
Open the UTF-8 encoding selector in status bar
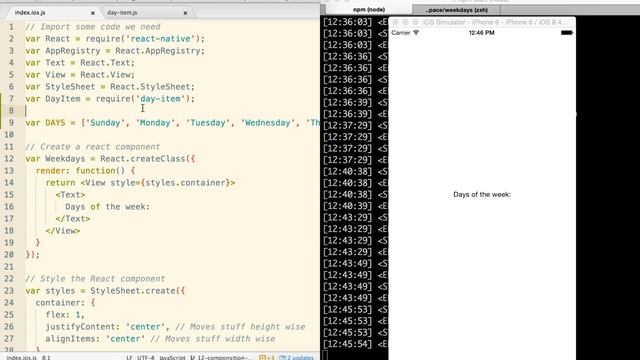click(x=146, y=358)
